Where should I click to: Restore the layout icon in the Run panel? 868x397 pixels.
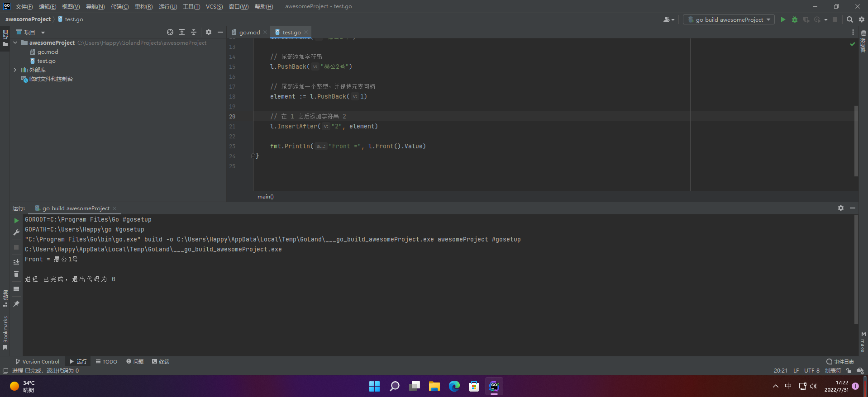click(16, 289)
